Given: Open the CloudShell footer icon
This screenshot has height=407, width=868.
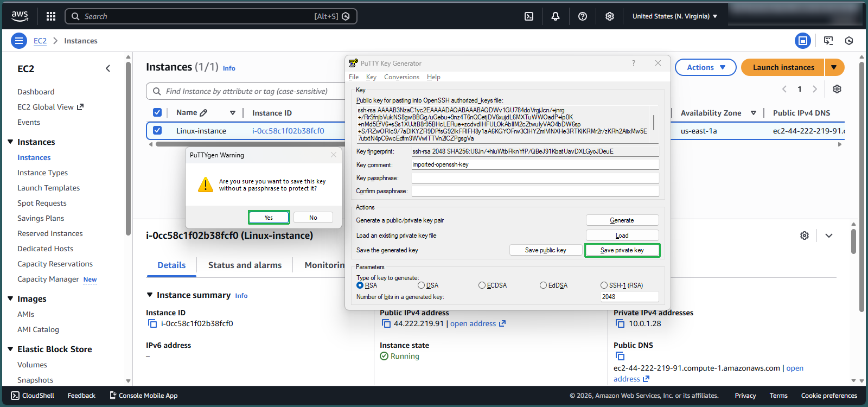Looking at the screenshot, I should point(15,396).
